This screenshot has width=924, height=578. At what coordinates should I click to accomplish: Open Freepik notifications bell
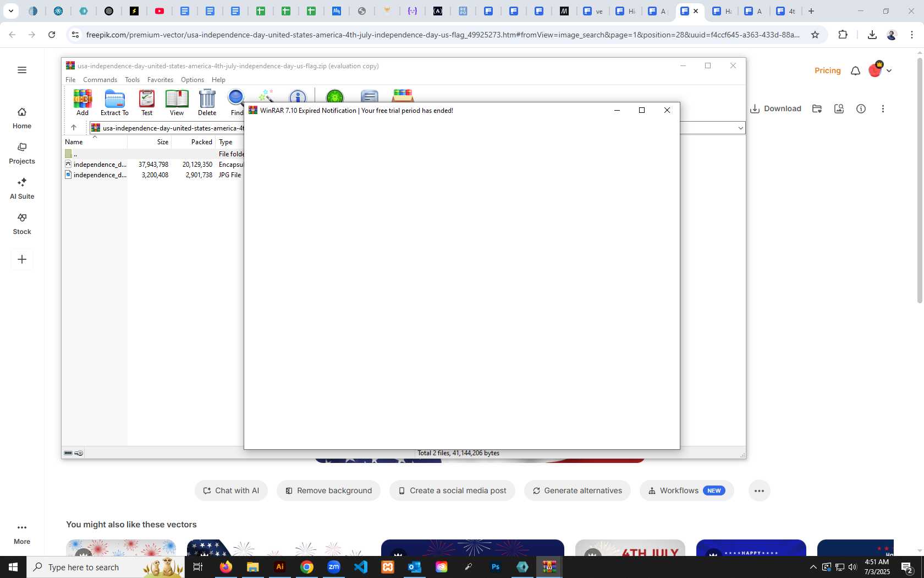coord(855,70)
